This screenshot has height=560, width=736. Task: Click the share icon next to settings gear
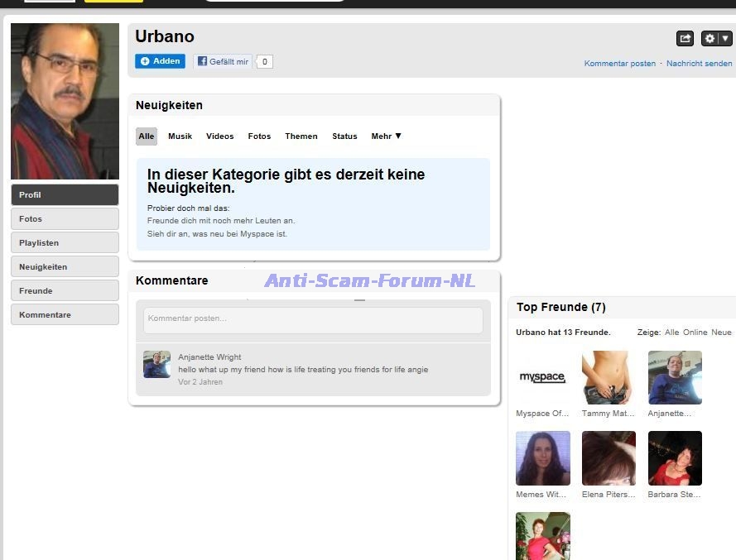pyautogui.click(x=685, y=38)
